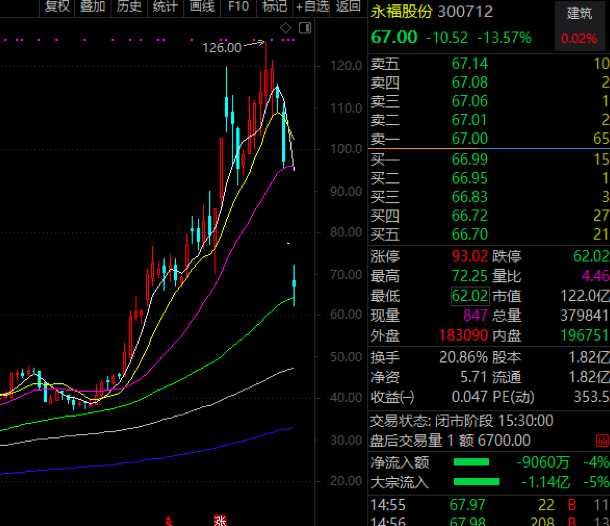Viewport: 610px width, 526px height.
Task: Click the 永福股份 stock name
Action: pos(400,13)
